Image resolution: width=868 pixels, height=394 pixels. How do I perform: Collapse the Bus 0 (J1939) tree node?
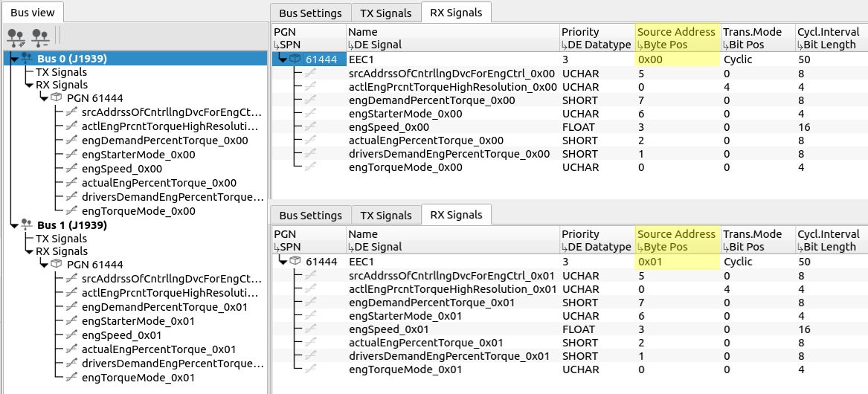[13, 59]
